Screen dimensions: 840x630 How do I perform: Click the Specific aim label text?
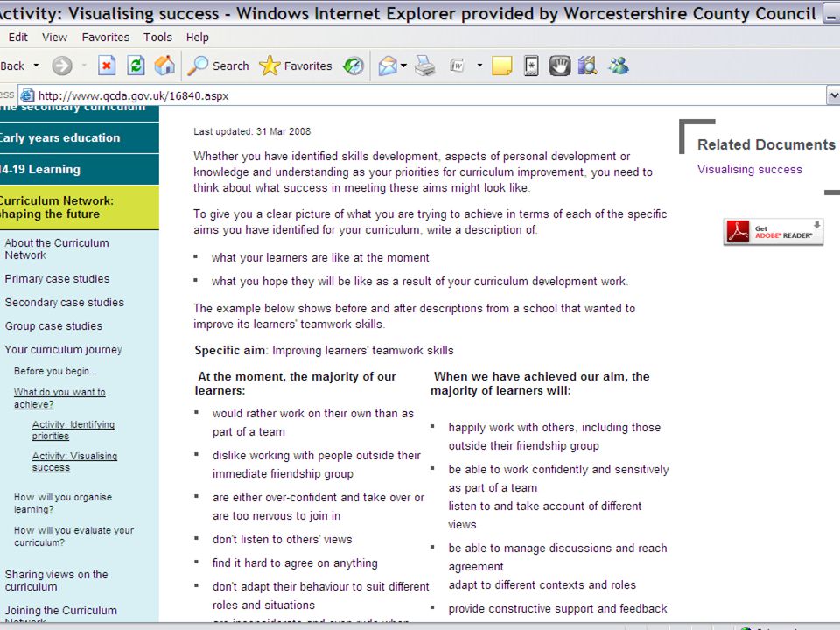229,350
